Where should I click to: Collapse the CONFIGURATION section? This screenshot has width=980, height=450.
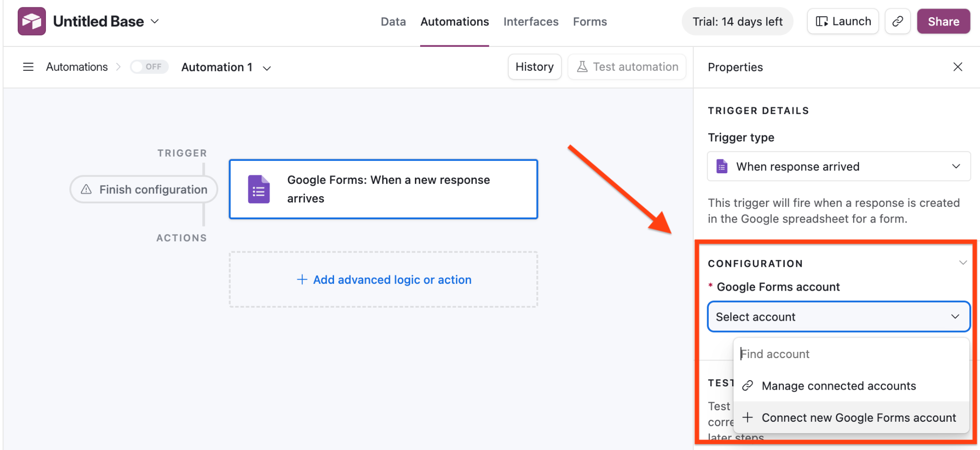(x=963, y=262)
